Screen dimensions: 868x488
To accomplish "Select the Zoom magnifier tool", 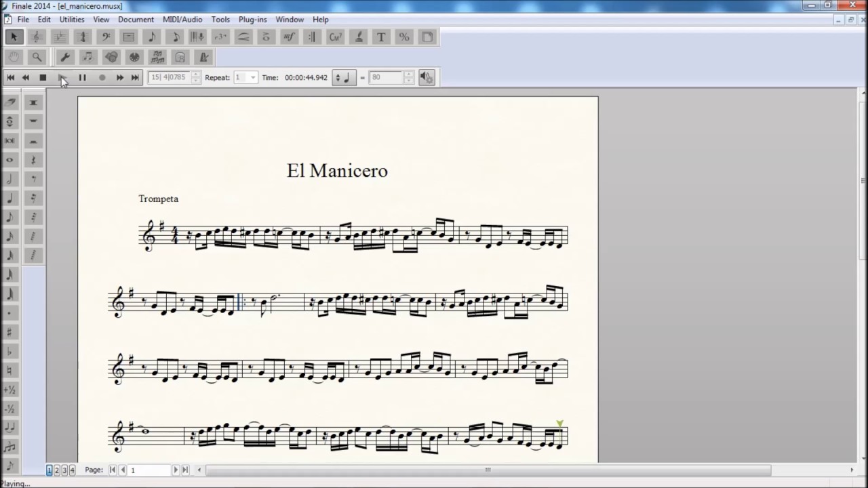I will click(37, 57).
